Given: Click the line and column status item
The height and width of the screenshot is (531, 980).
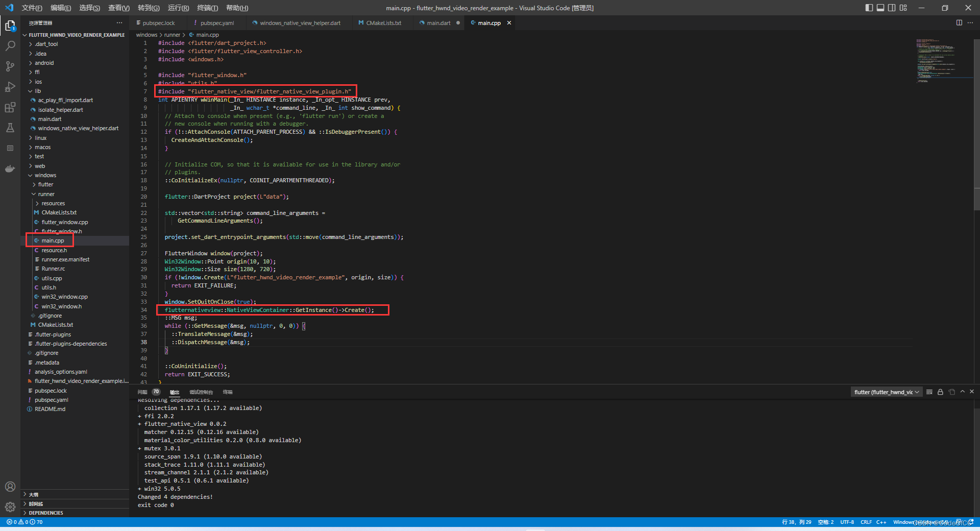Looking at the screenshot, I should coord(797,522).
